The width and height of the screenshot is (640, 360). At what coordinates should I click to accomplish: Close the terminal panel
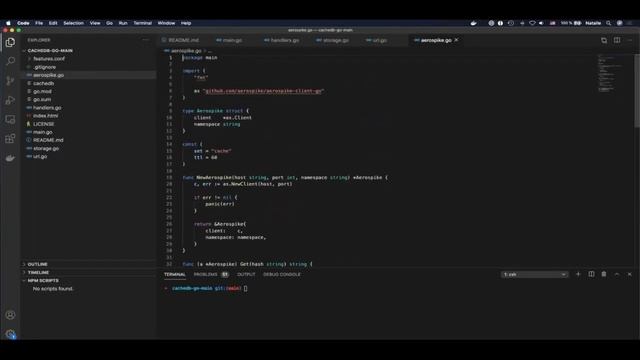pyautogui.click(x=629, y=274)
